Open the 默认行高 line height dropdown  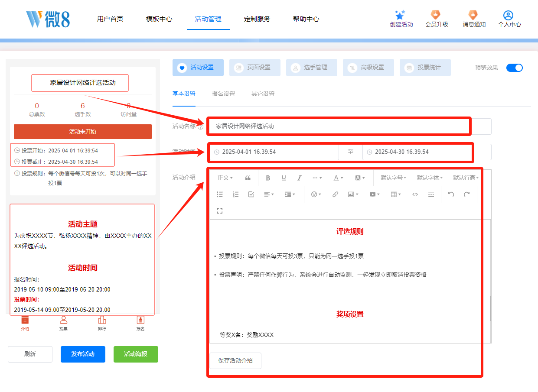466,178
